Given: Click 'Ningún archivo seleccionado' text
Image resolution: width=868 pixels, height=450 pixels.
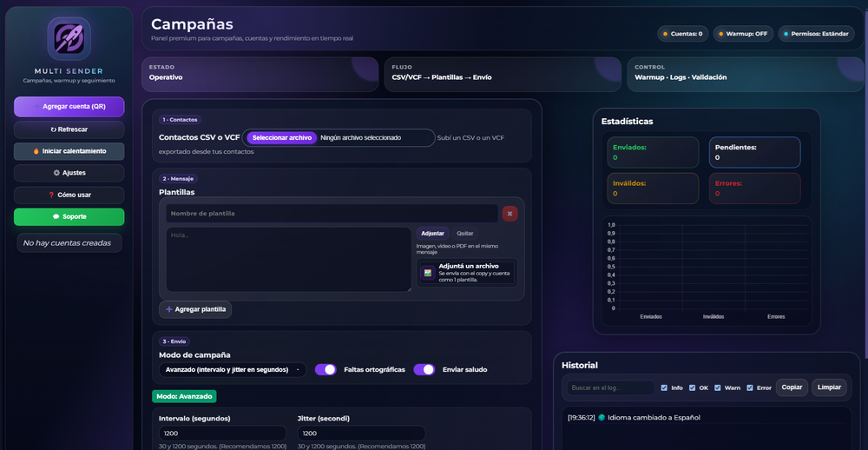Looking at the screenshot, I should click(360, 138).
